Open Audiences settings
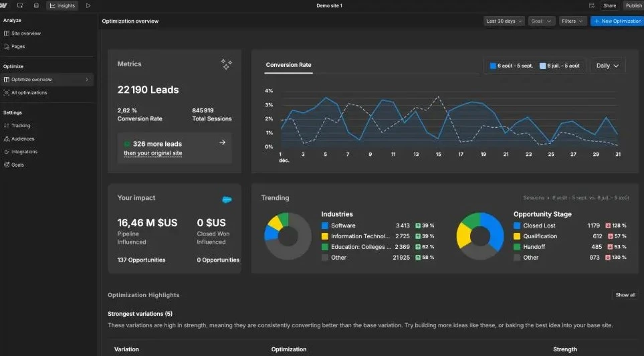644x356 pixels. (x=23, y=139)
